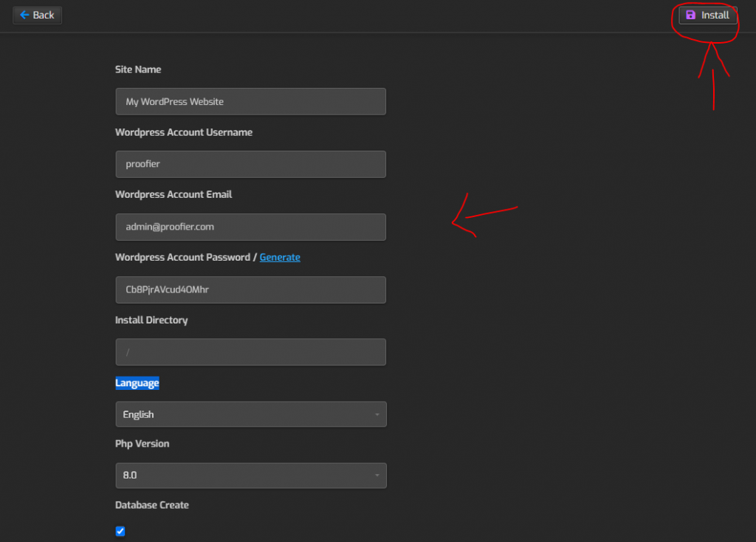Click the Back button
Screen dimensions: 756x542
pos(37,16)
